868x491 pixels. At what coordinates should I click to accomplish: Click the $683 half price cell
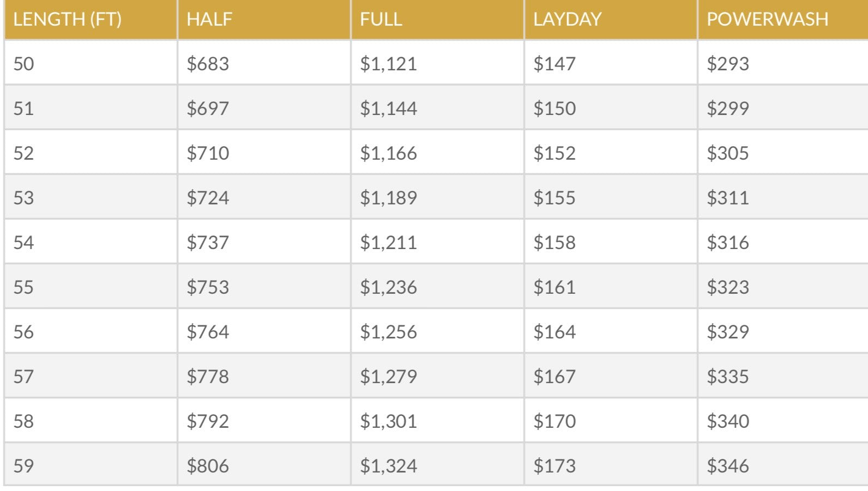pos(208,64)
